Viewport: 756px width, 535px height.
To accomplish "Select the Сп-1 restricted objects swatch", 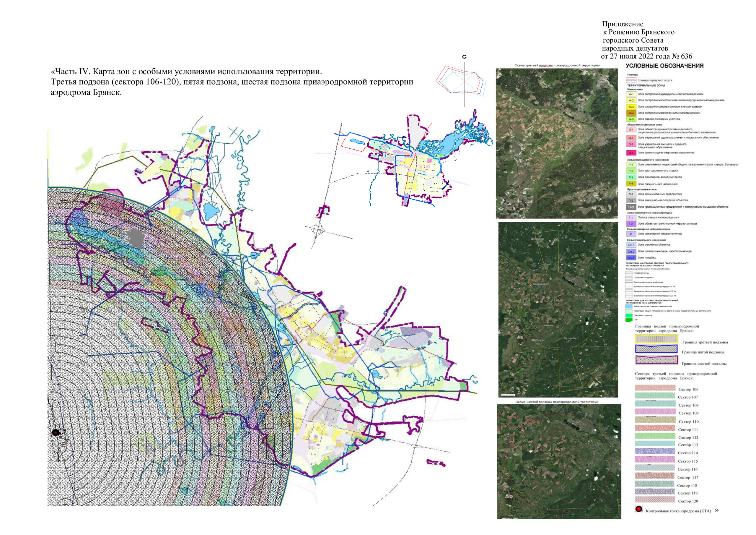I will click(630, 245).
